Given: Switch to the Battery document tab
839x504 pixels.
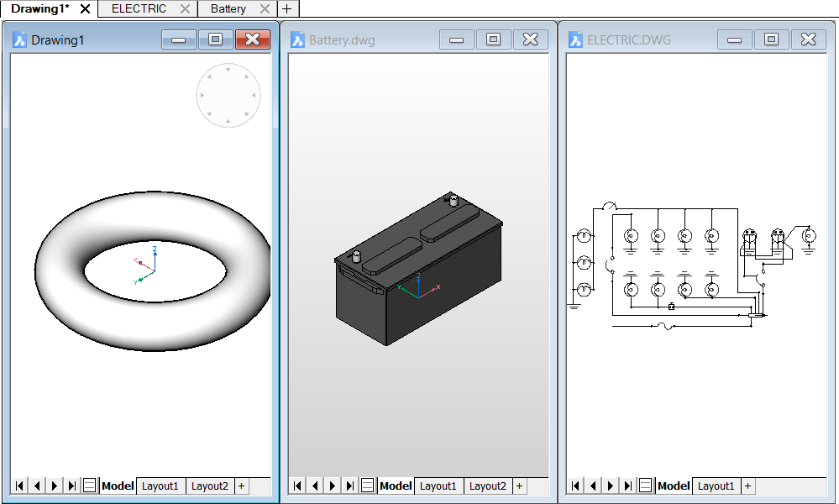Looking at the screenshot, I should 228,8.
